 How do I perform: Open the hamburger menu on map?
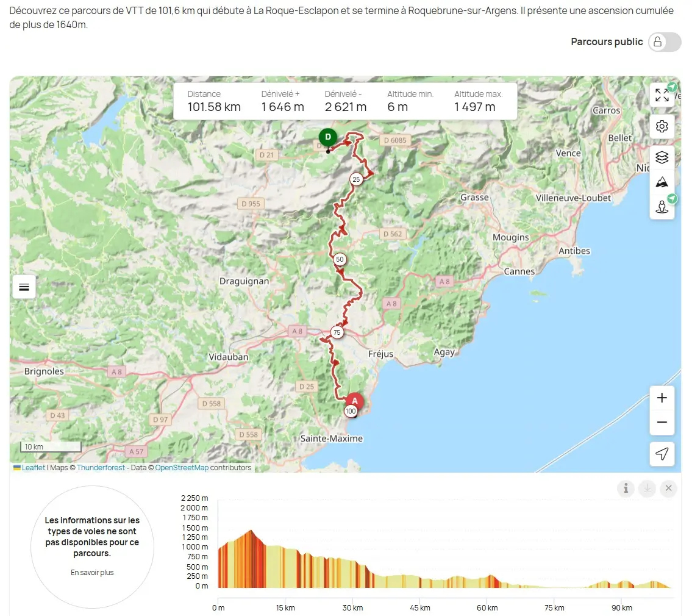[24, 287]
